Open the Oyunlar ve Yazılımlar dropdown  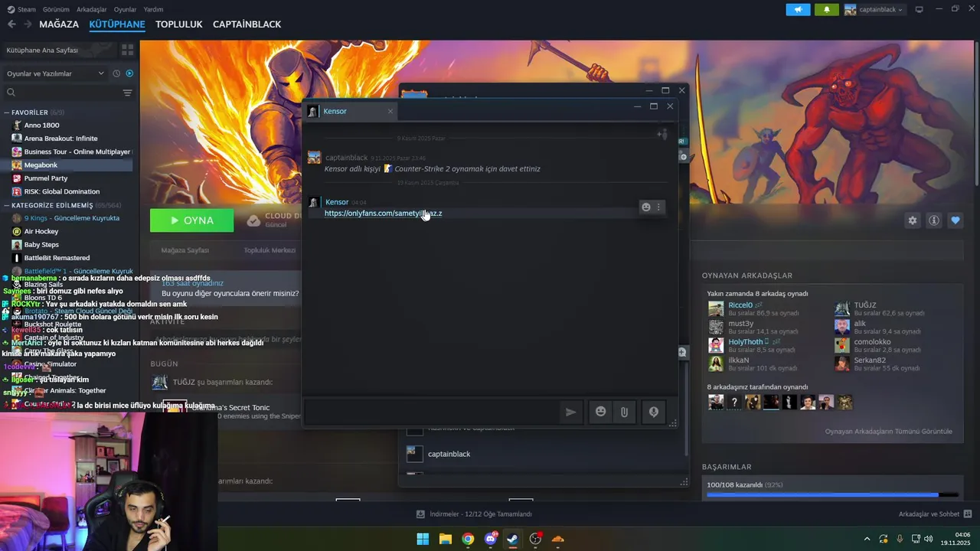pos(55,73)
